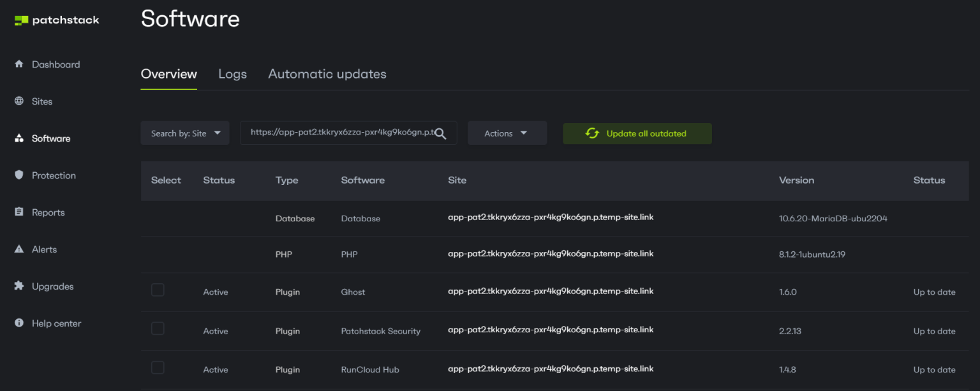Open Help center via the info icon
Image resolution: width=980 pixels, height=391 pixels.
click(19, 323)
